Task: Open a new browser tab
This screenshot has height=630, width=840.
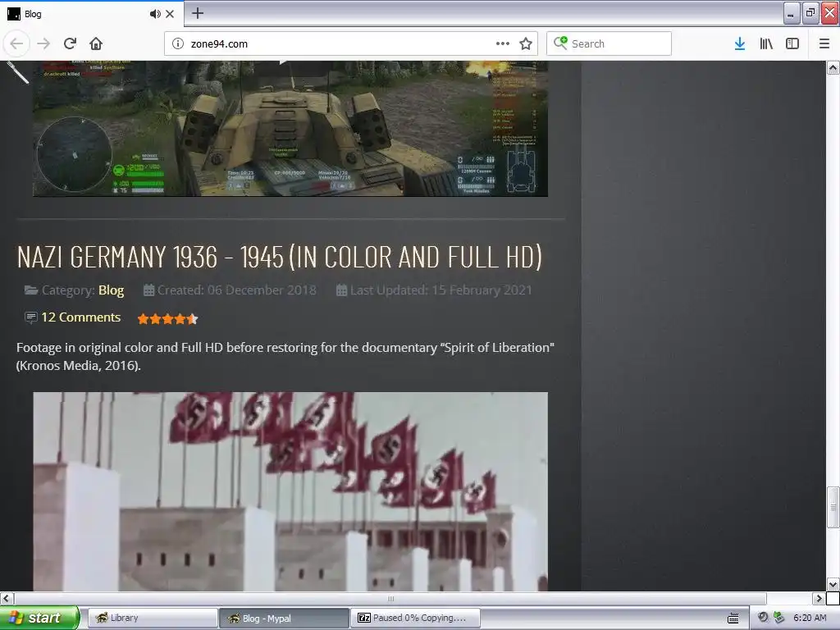Action: (198, 13)
